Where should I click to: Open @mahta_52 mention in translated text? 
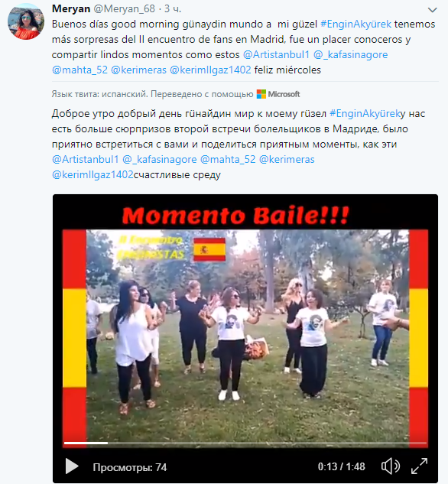(228, 160)
